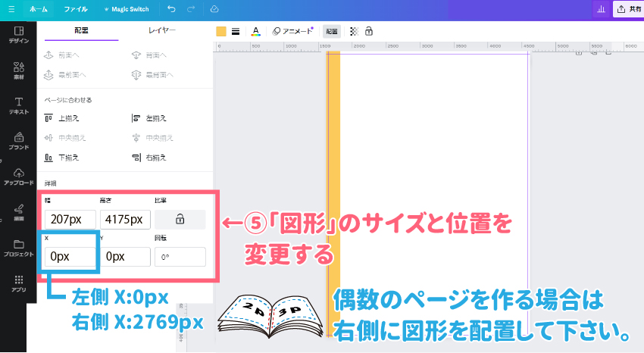Open the hamburger main menu
The width and height of the screenshot is (644, 353).
(x=11, y=9)
